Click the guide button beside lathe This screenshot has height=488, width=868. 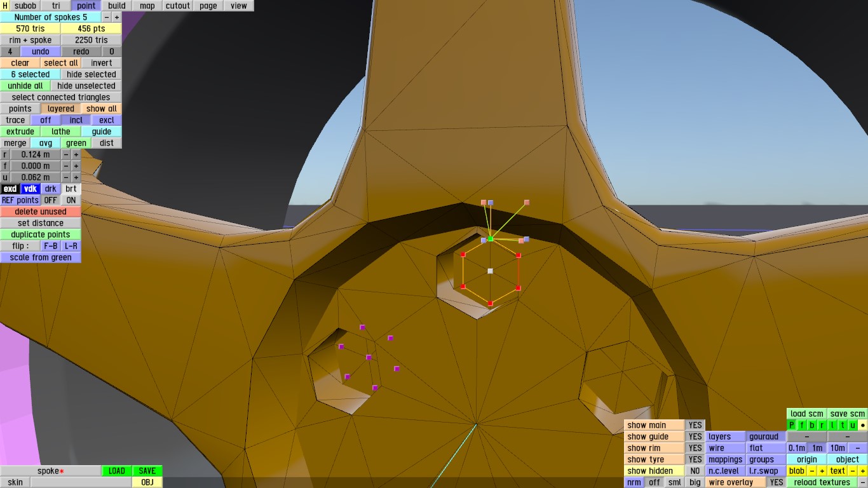102,132
